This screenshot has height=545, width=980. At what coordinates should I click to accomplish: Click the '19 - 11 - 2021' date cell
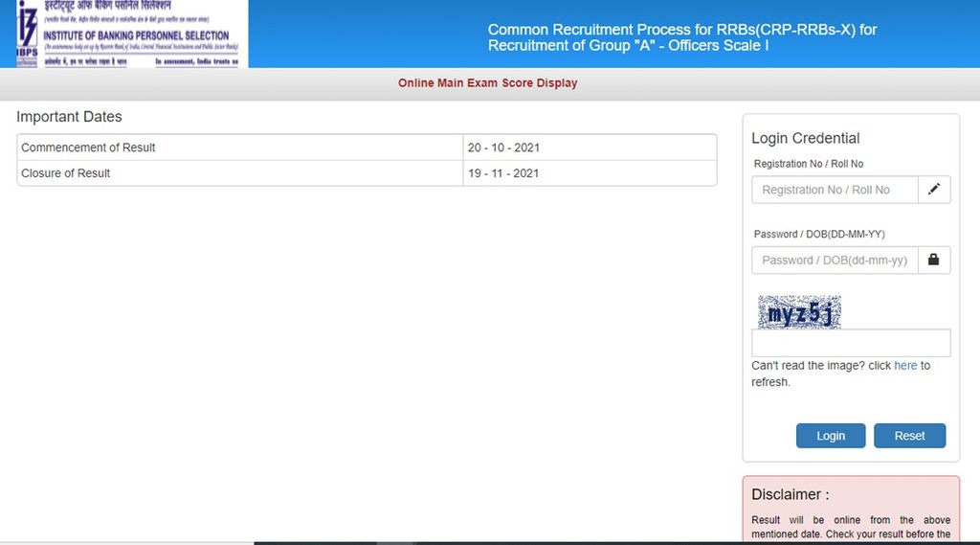[590, 173]
